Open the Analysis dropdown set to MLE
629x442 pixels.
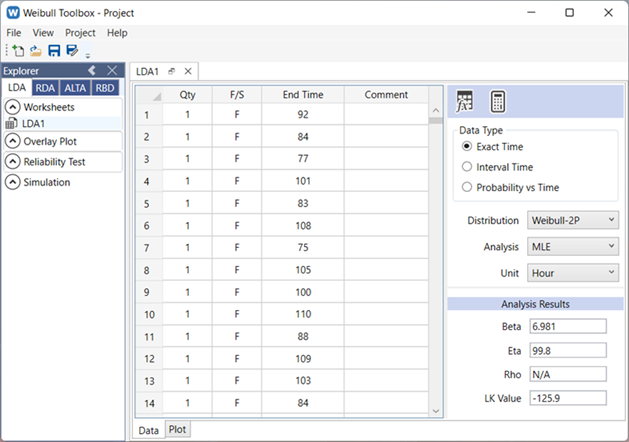coord(572,246)
